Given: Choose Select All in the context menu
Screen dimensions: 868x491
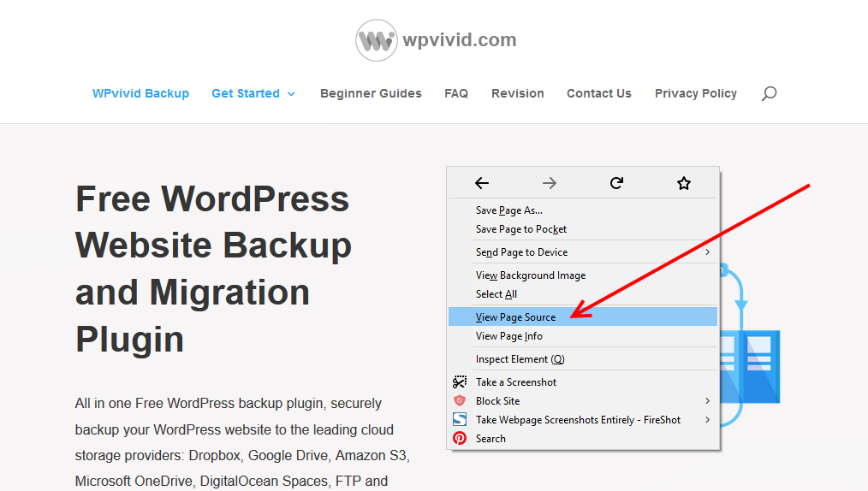Looking at the screenshot, I should tap(583, 294).
